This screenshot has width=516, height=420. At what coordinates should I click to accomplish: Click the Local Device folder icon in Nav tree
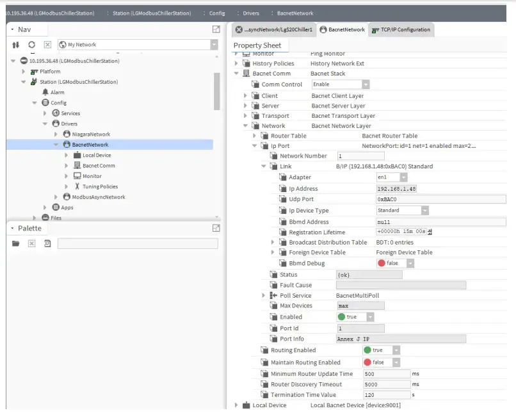[77, 155]
